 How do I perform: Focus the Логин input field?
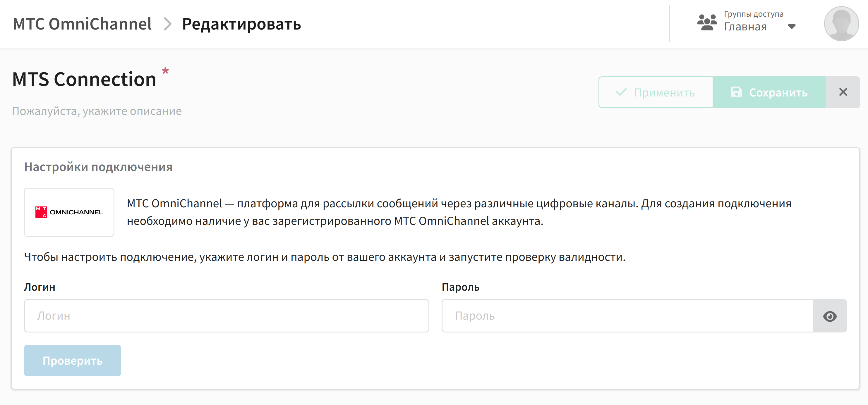tap(227, 316)
